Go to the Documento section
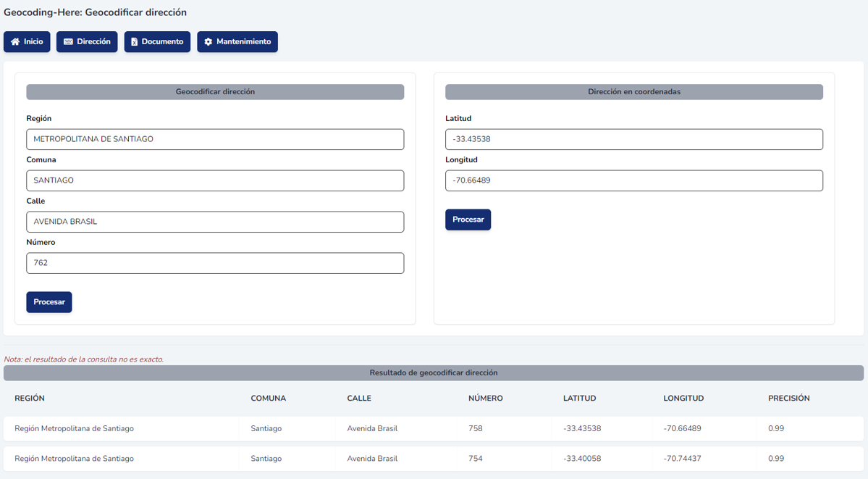Image resolution: width=868 pixels, height=479 pixels. pyautogui.click(x=157, y=42)
